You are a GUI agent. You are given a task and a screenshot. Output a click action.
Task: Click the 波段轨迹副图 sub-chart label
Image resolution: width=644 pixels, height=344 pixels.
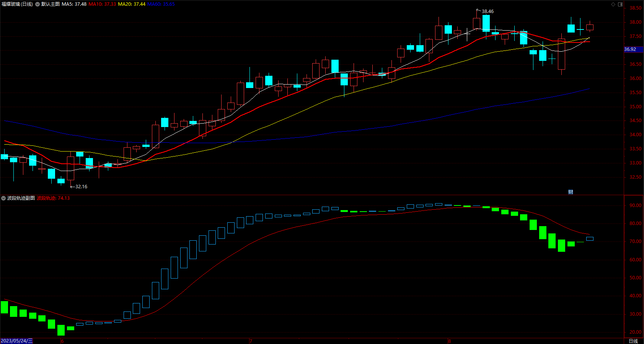[21, 198]
